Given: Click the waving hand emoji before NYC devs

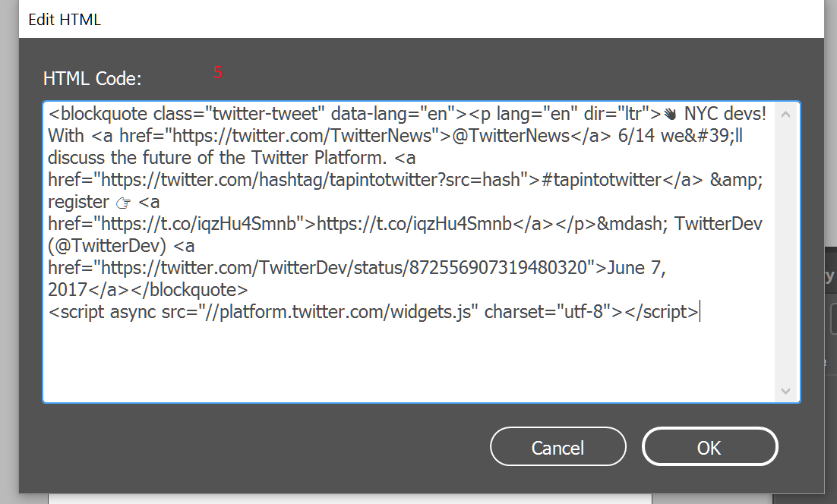Looking at the screenshot, I should (669, 115).
